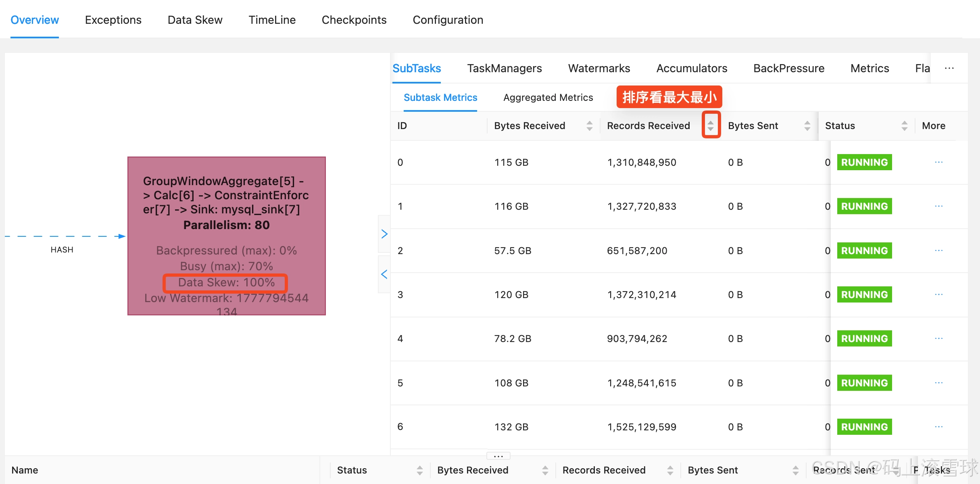Click RUNNING status badge of subtask 2
This screenshot has height=484, width=980.
(x=865, y=250)
